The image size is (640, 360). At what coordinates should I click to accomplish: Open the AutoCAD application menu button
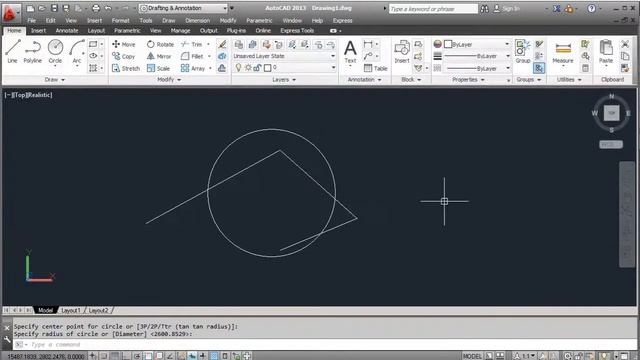click(x=10, y=12)
